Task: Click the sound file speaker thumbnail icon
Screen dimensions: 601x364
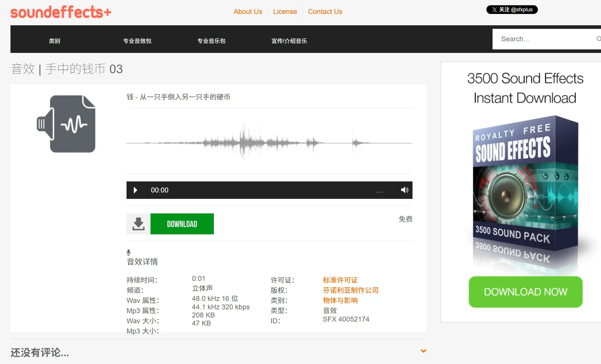Action: (x=66, y=124)
